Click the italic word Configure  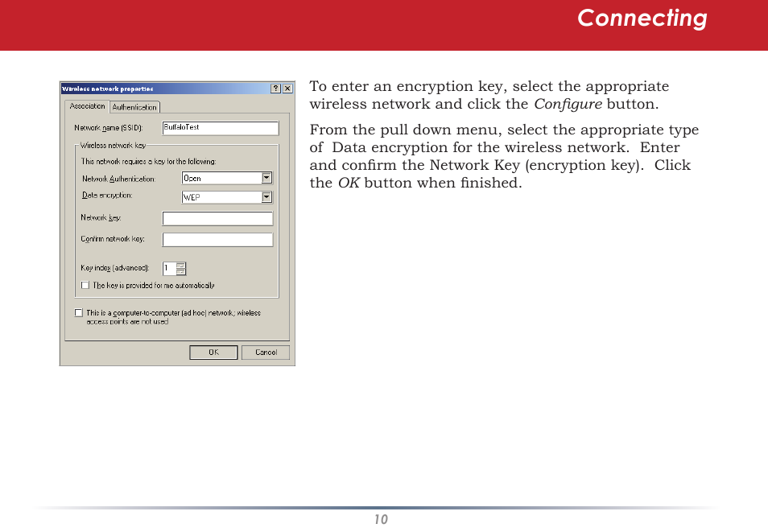point(568,105)
